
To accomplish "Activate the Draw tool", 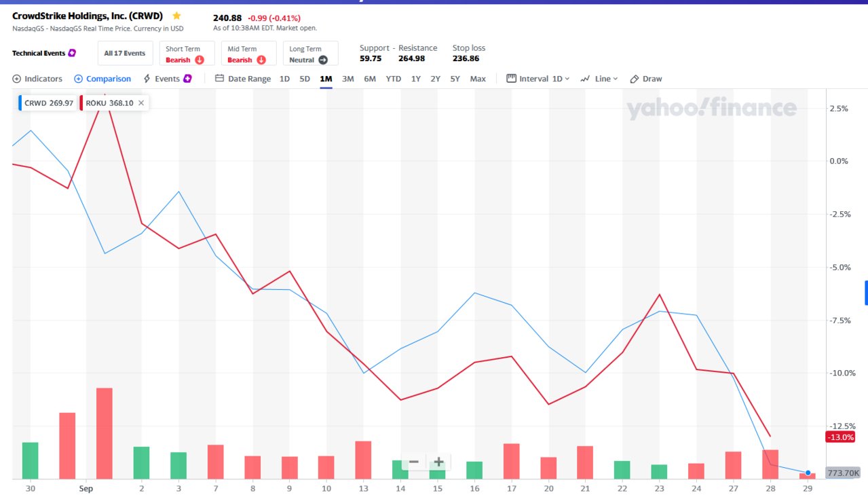I will click(x=646, y=79).
